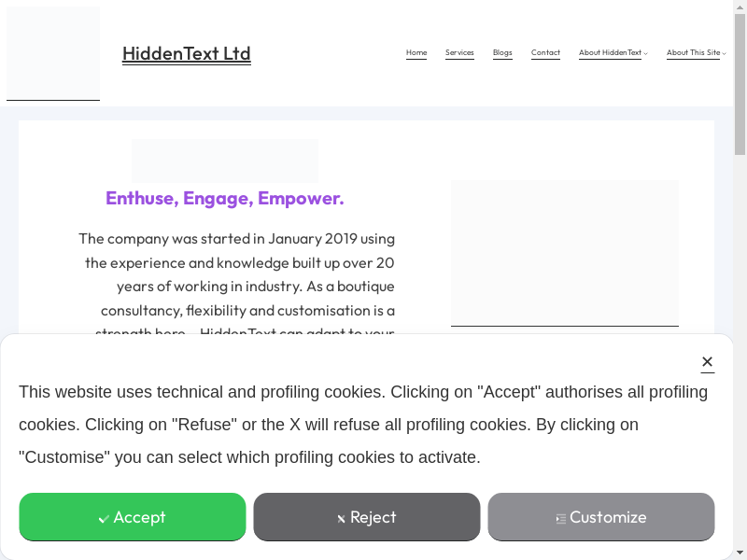This screenshot has width=747, height=560.
Task: Reject profiling cookies
Action: [x=367, y=517]
